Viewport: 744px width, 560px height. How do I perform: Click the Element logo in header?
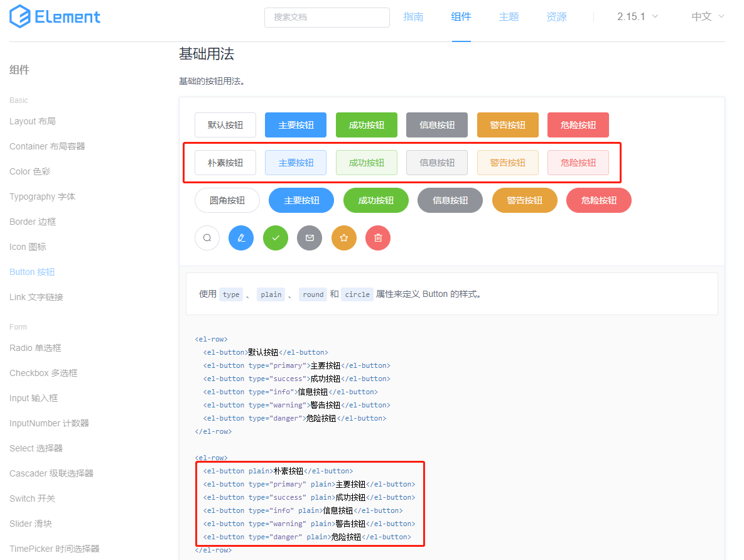pos(55,16)
